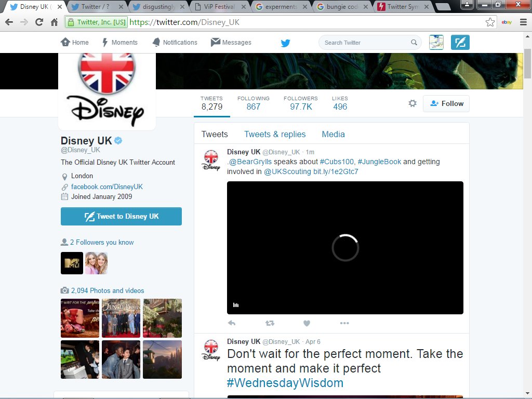Click the Chrome user profile button in title bar
Viewport: 532px width, 399px height.
coord(467,4)
